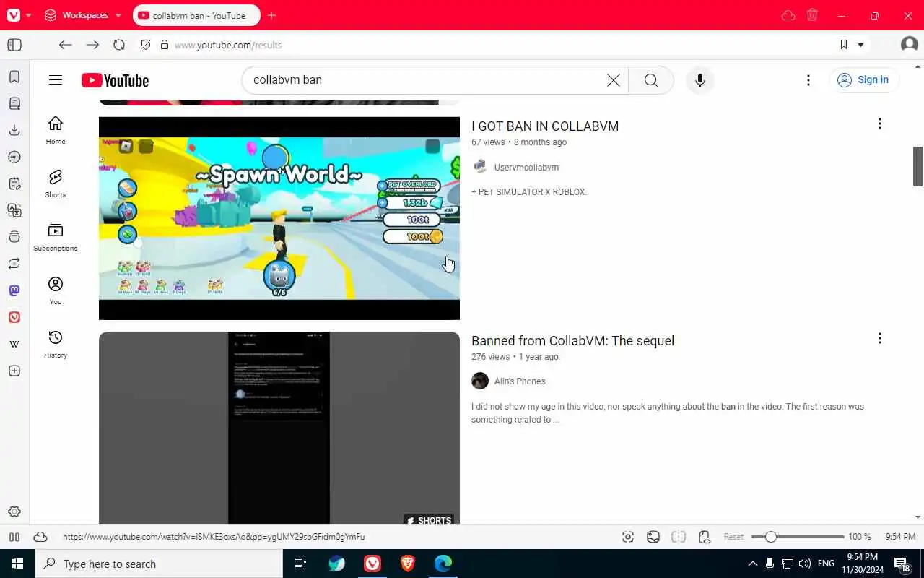
Task: Toggle images and animations icon
Action: click(653, 537)
